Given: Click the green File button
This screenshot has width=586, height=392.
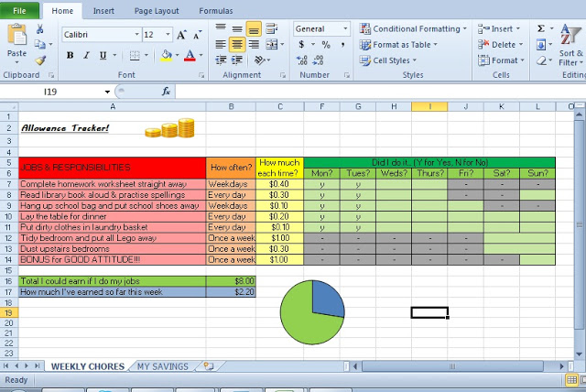Looking at the screenshot, I should click(19, 10).
